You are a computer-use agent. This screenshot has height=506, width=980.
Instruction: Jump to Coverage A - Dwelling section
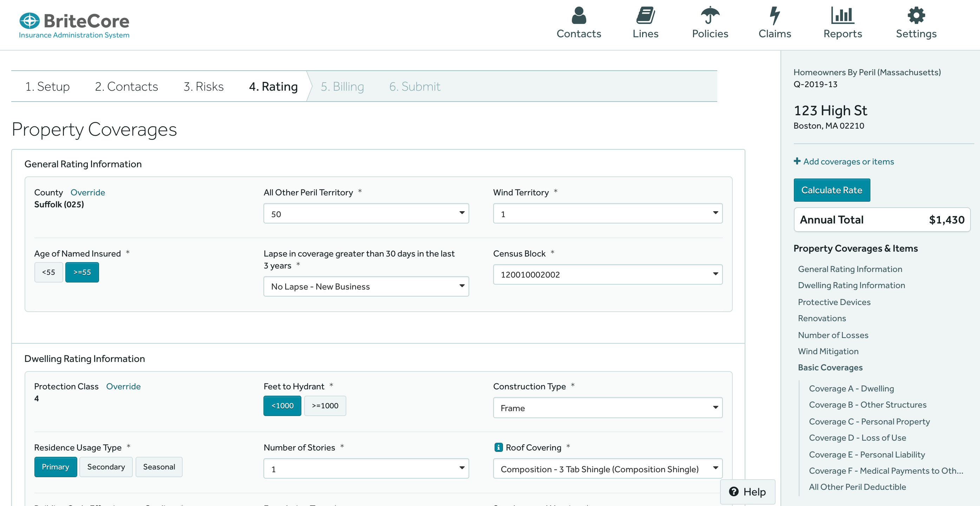(851, 388)
